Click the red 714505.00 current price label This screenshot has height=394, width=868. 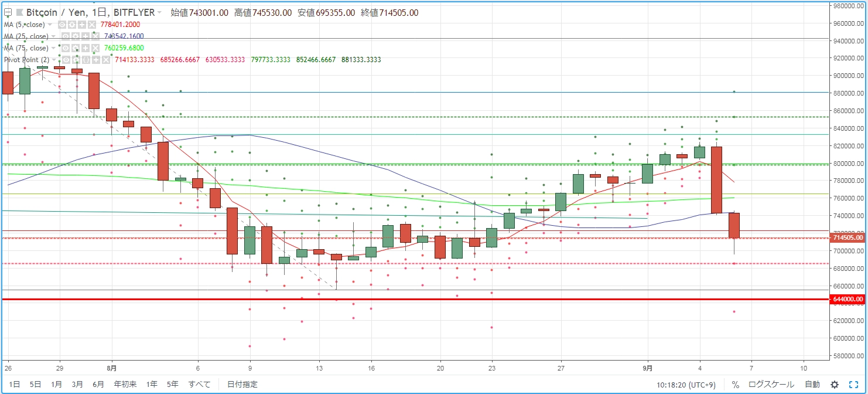pos(847,237)
